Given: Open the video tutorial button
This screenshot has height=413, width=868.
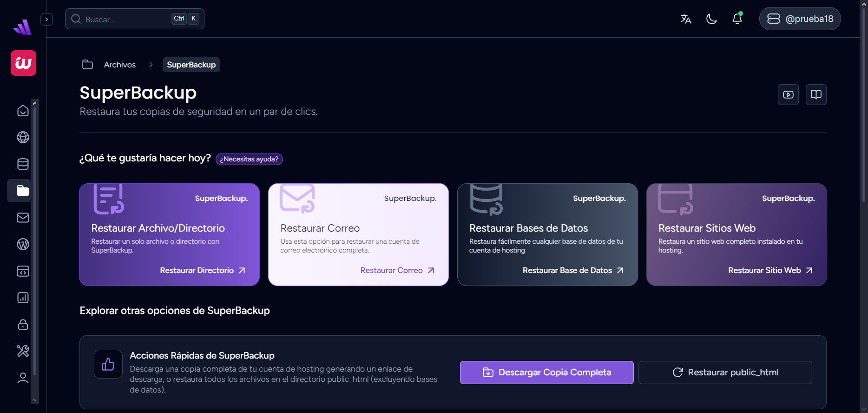Looking at the screenshot, I should pos(788,95).
